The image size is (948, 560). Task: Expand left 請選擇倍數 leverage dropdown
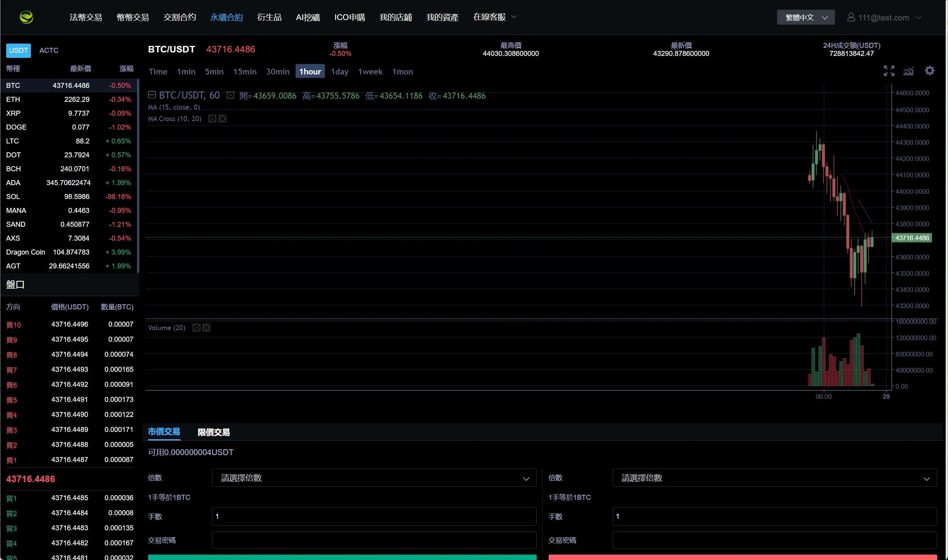tap(374, 478)
